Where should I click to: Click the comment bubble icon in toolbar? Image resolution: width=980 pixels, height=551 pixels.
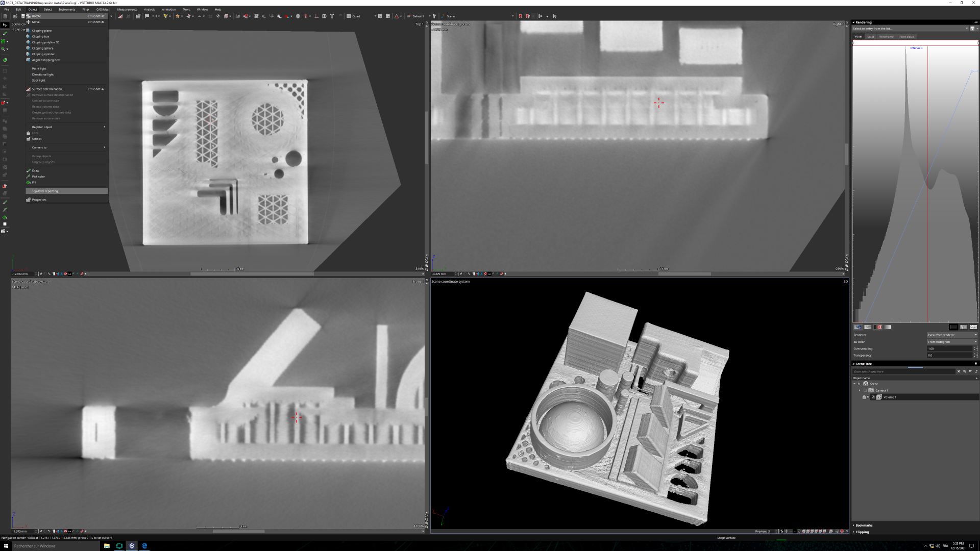(147, 16)
